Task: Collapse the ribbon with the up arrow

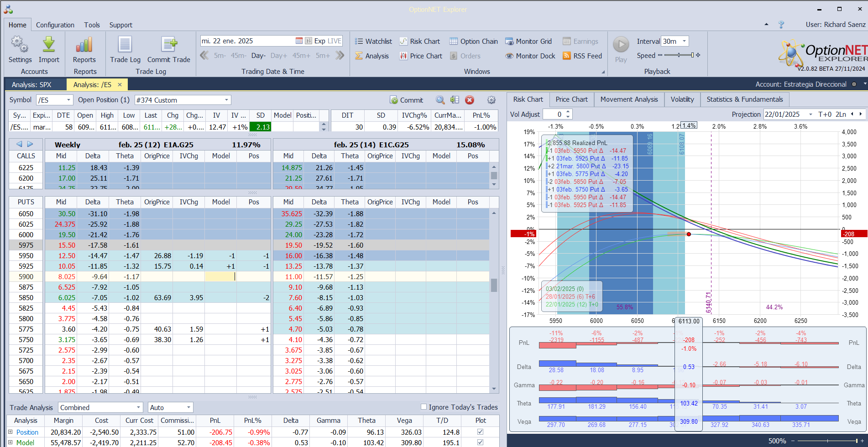Action: (766, 25)
